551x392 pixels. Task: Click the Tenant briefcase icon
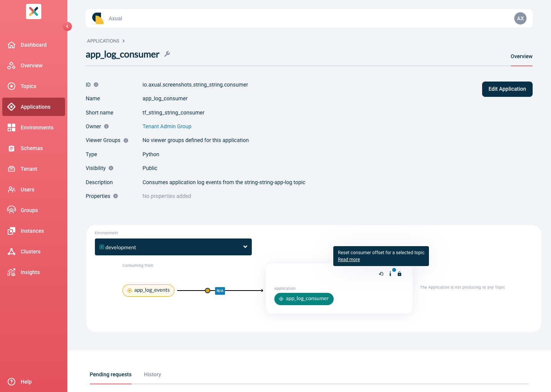pos(11,169)
